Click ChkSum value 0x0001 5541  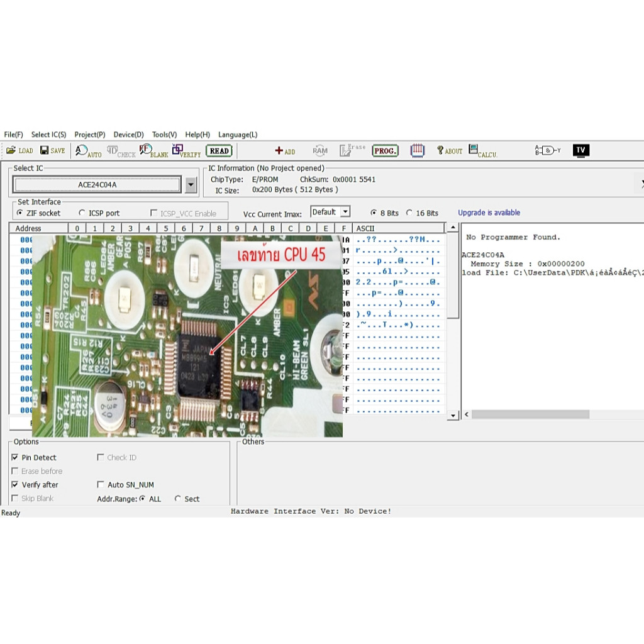pos(354,179)
